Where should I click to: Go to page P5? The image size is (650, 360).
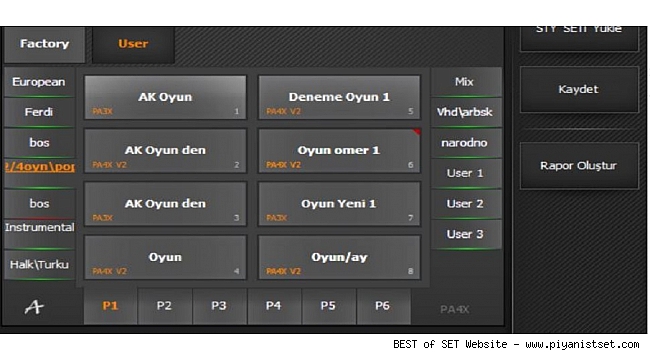tap(328, 306)
